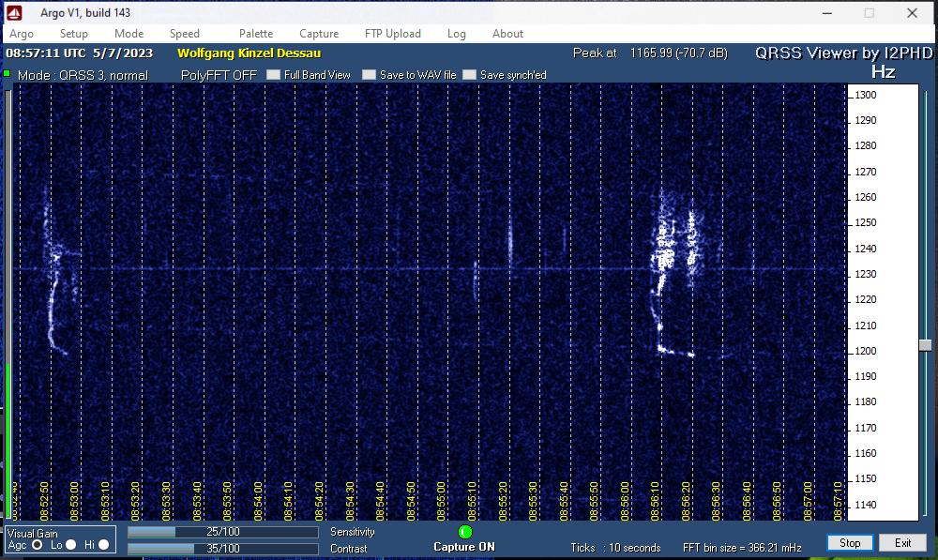Click the vertical frequency scroll thumb
The height and width of the screenshot is (560, 938).
coord(926,345)
